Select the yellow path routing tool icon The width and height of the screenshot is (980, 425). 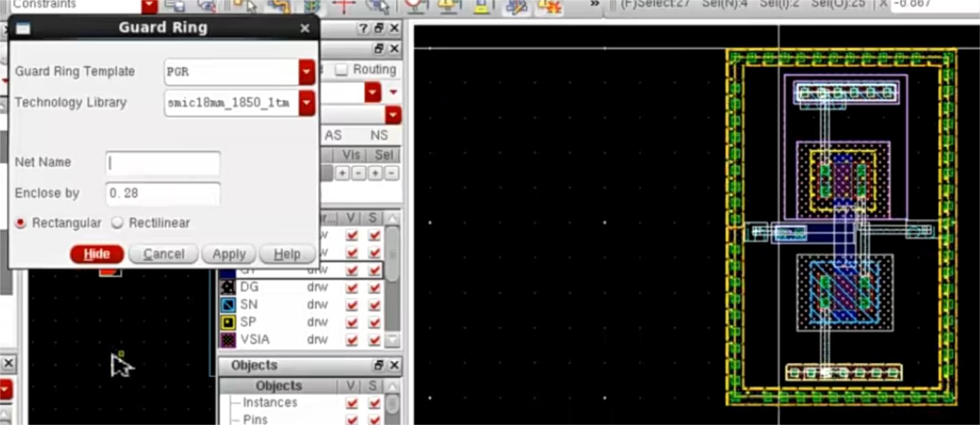point(278,6)
